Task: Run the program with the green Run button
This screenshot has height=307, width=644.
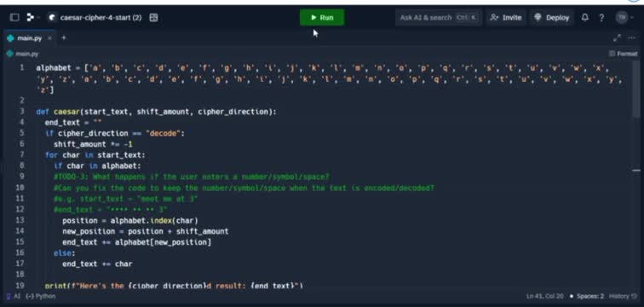Action: coord(322,18)
